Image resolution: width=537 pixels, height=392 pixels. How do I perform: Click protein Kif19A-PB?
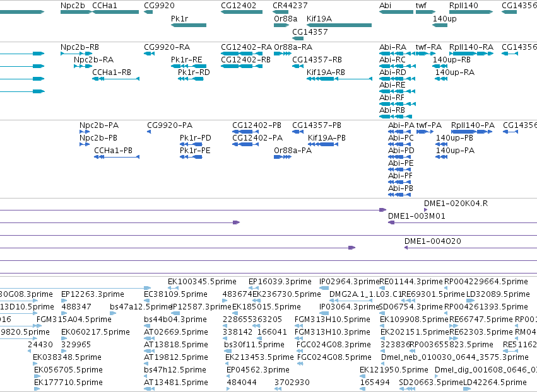tap(323, 144)
